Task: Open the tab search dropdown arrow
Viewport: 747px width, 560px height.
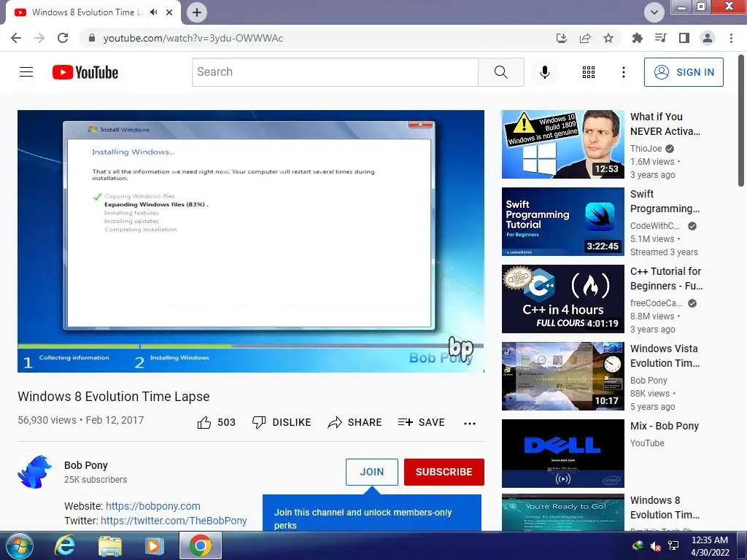Action: [x=654, y=12]
